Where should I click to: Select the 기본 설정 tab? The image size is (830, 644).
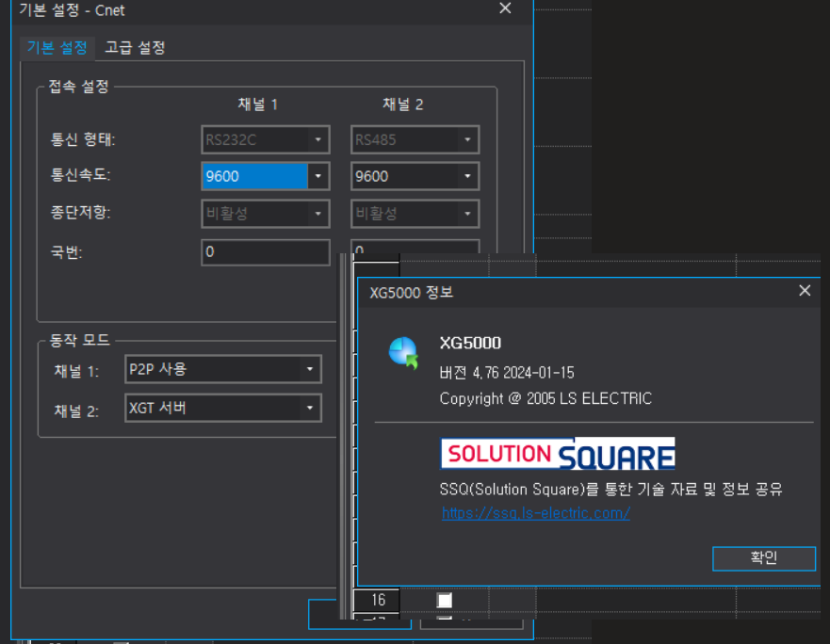click(x=57, y=46)
